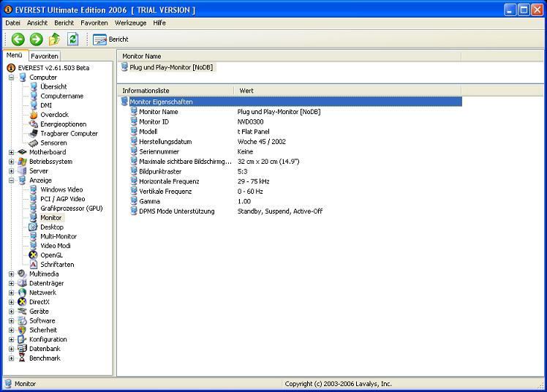Viewport: 547px width, 392px height.
Task: Collapse the Computer tree branch
Action: click(12, 77)
